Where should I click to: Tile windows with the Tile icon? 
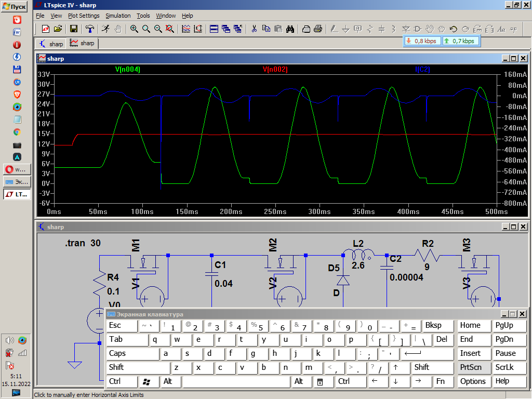pos(214,29)
